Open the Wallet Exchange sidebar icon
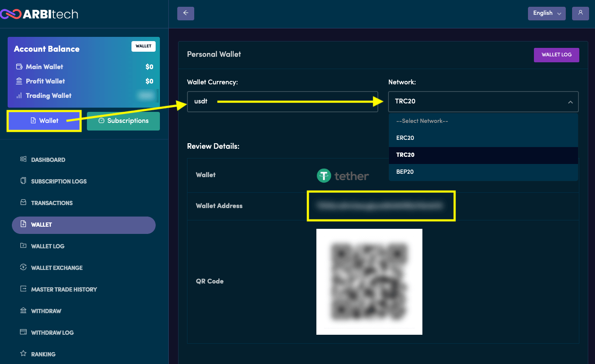Viewport: 595px width, 364px height. pyautogui.click(x=23, y=267)
